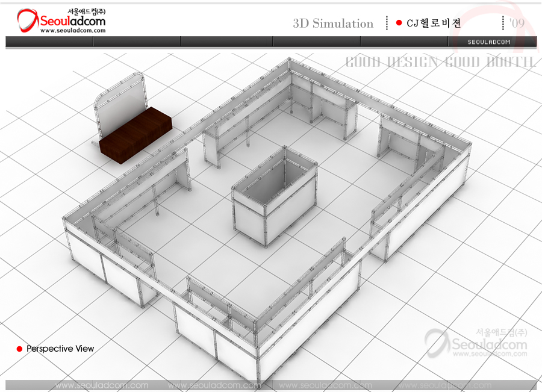Click the CJ헬로비젼 project name
The width and height of the screenshot is (542, 392).
point(434,23)
